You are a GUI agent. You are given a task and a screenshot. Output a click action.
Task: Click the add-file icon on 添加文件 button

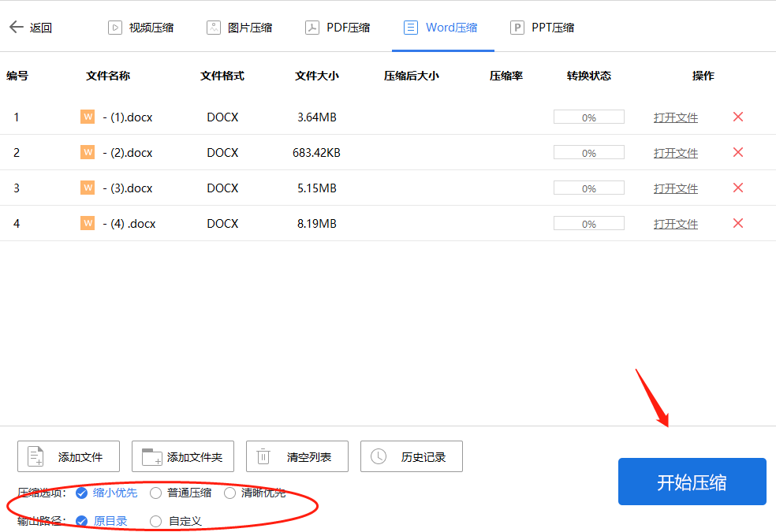point(35,456)
